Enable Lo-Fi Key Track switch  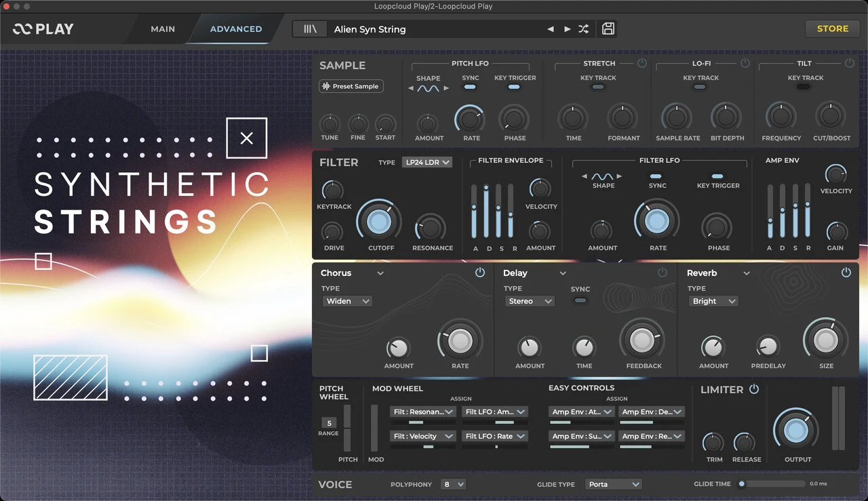pyautogui.click(x=701, y=87)
